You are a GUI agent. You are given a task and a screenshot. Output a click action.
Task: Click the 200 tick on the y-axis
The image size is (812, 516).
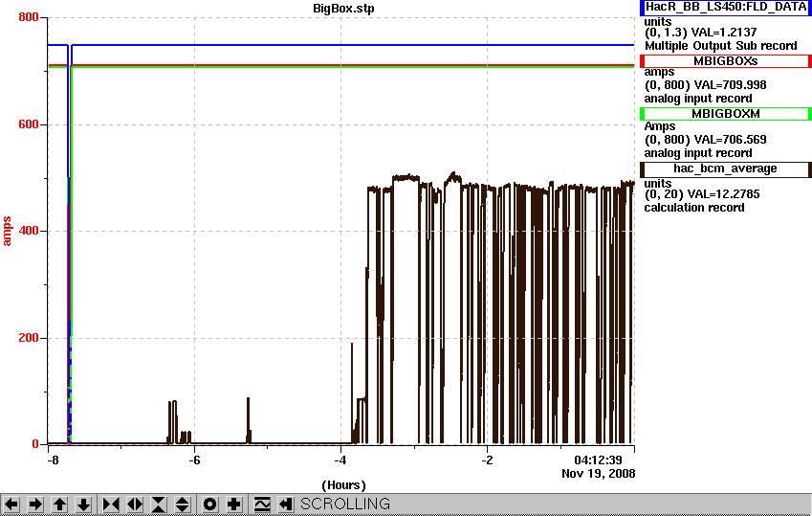click(x=29, y=338)
